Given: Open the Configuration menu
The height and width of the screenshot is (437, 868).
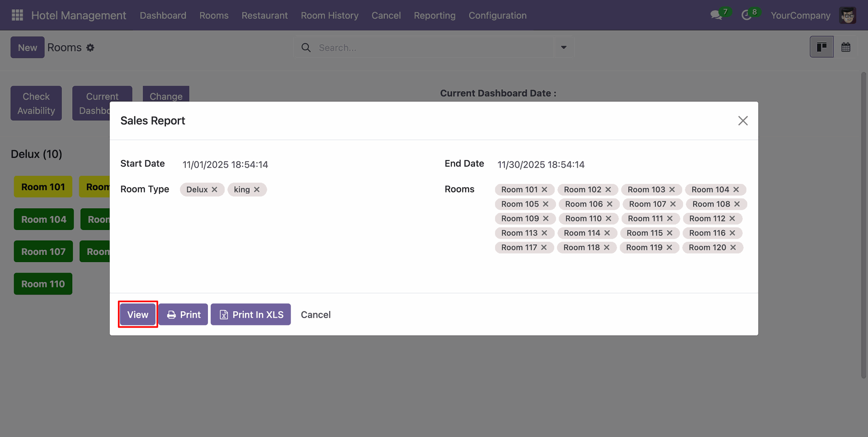Looking at the screenshot, I should (497, 15).
